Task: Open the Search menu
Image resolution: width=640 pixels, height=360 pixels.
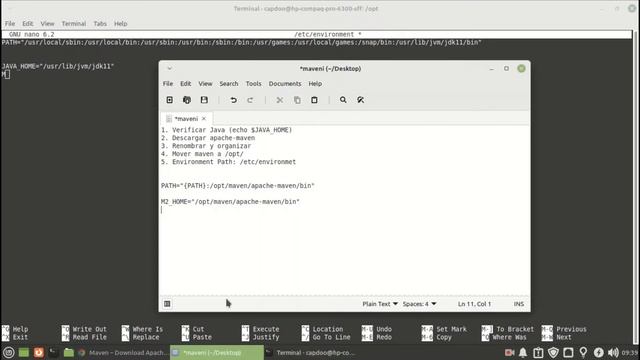Action: tap(229, 84)
